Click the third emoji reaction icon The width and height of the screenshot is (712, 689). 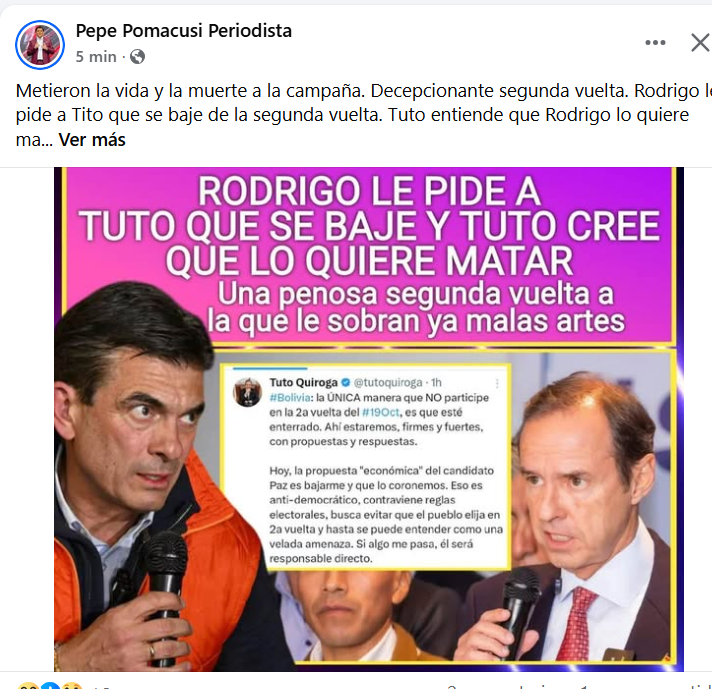[x=73, y=686]
